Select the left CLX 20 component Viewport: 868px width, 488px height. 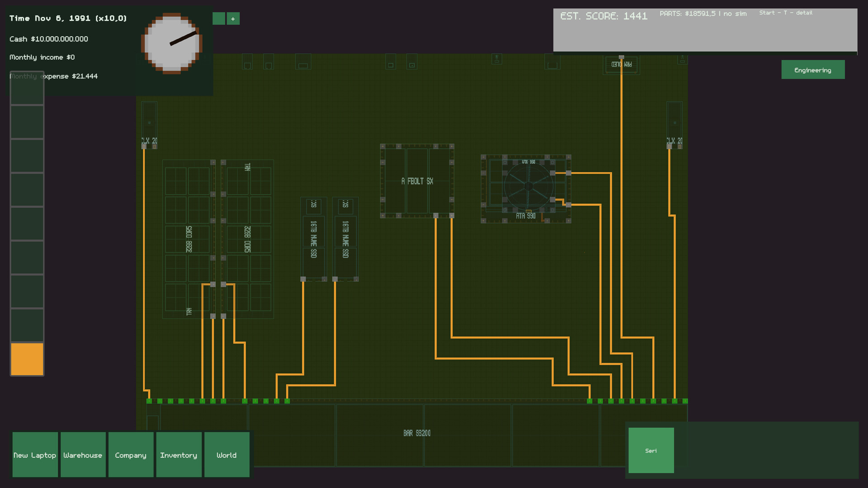click(149, 125)
